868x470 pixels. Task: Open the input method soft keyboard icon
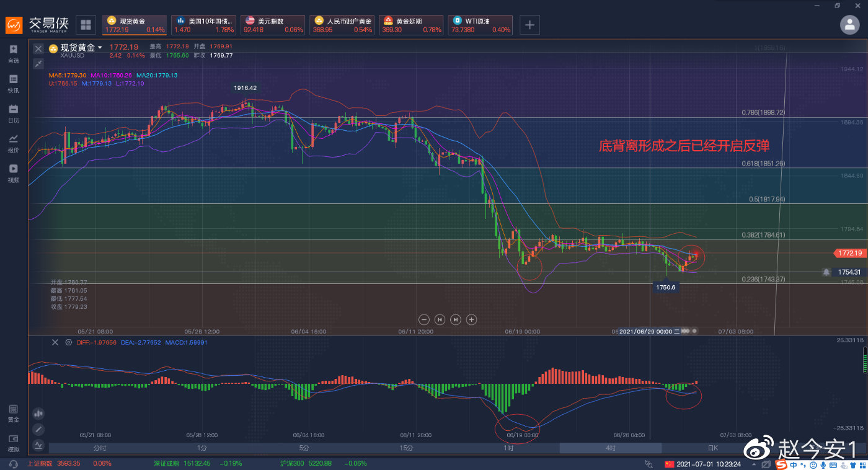tap(832, 464)
